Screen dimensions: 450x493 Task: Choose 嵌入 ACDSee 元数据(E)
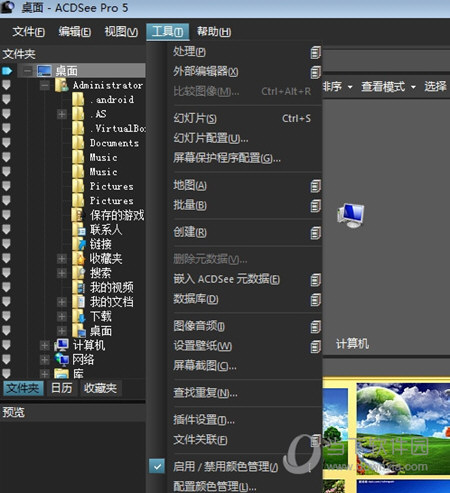point(244,279)
